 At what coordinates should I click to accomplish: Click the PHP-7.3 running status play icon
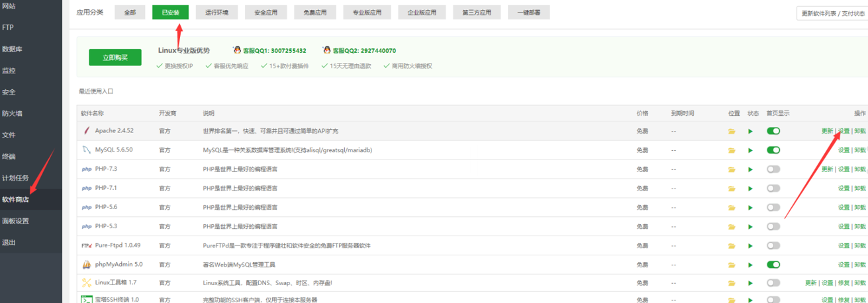[x=751, y=169]
